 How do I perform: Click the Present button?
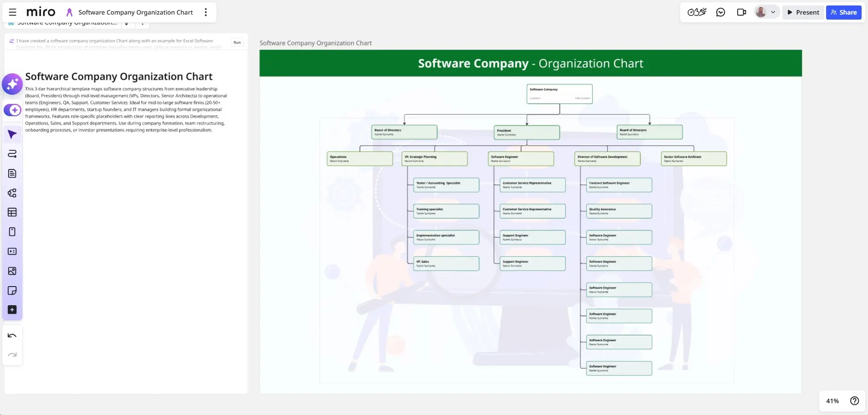tap(803, 12)
